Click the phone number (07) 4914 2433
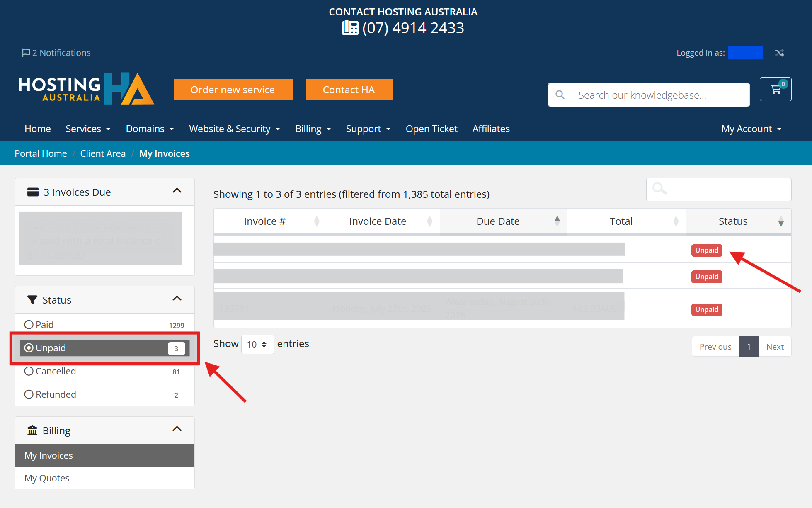 click(x=413, y=28)
